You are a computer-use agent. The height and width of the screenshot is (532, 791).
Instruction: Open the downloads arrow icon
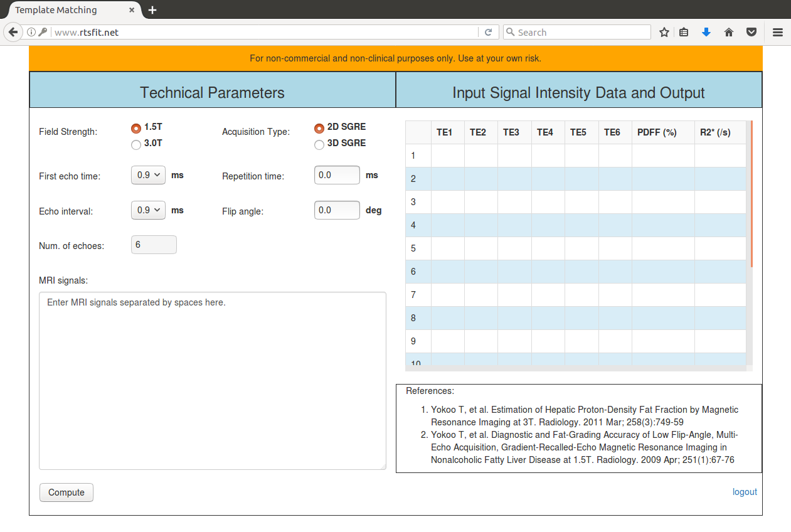[x=706, y=32]
